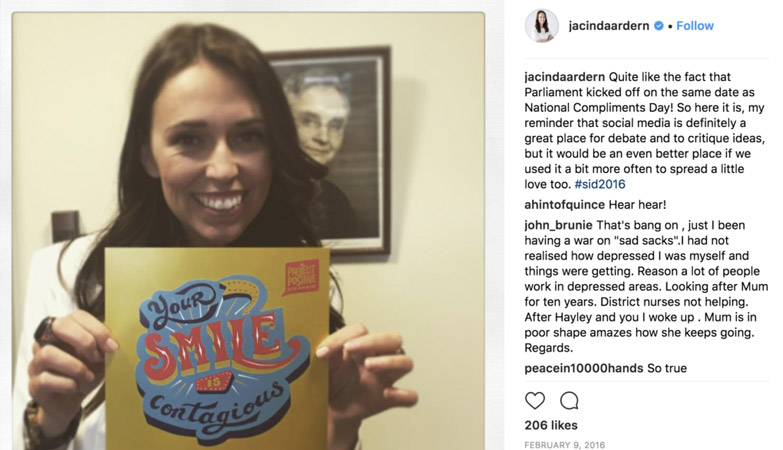Open jacindaardern username in header
This screenshot has width=783, height=450.
(x=609, y=26)
